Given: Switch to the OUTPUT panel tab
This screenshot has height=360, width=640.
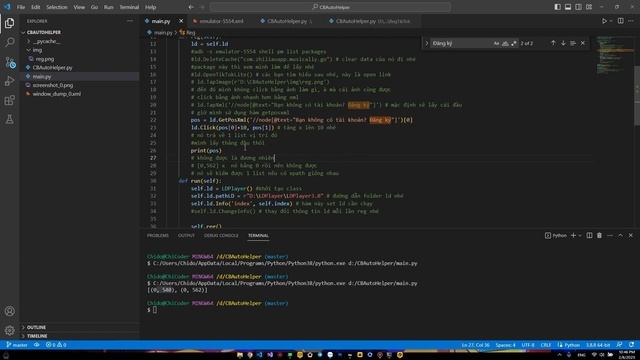Looking at the screenshot, I should (x=186, y=236).
